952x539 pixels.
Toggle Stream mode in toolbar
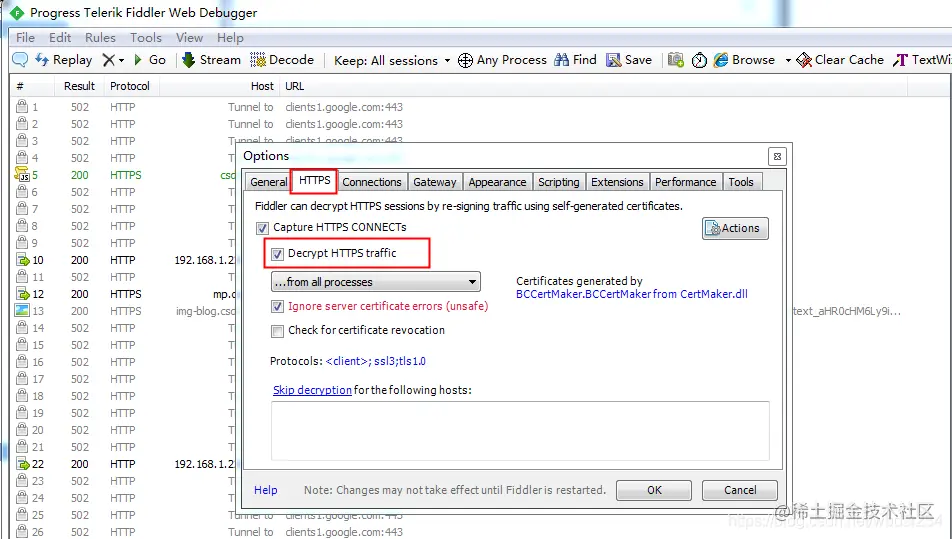pos(211,59)
